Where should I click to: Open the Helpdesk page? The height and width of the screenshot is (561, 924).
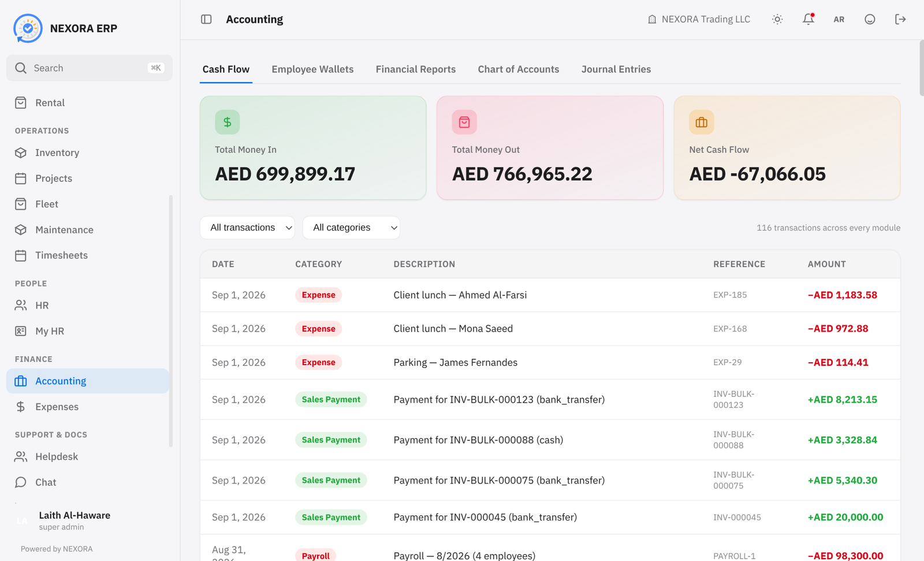[88, 456]
